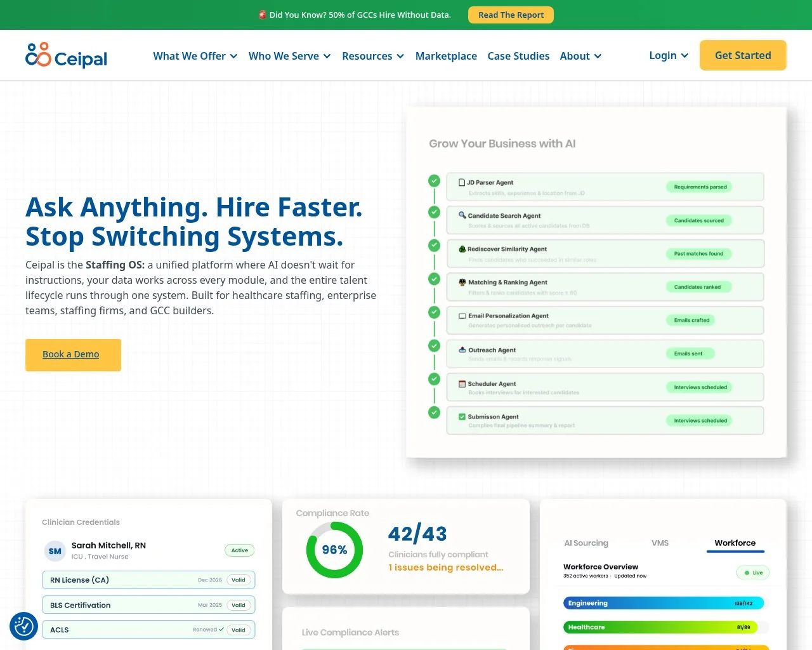The image size is (812, 650).
Task: Click the Active status badge
Action: pyautogui.click(x=240, y=550)
